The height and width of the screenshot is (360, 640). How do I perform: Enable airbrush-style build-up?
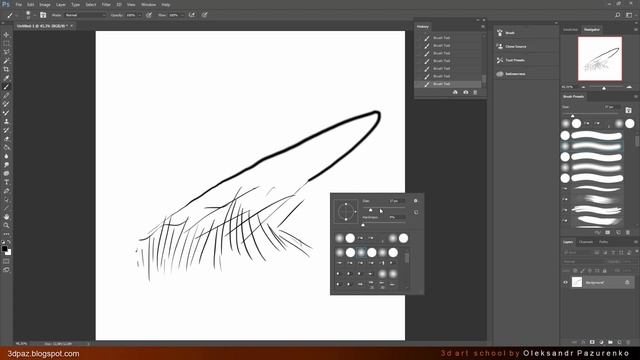(192, 15)
